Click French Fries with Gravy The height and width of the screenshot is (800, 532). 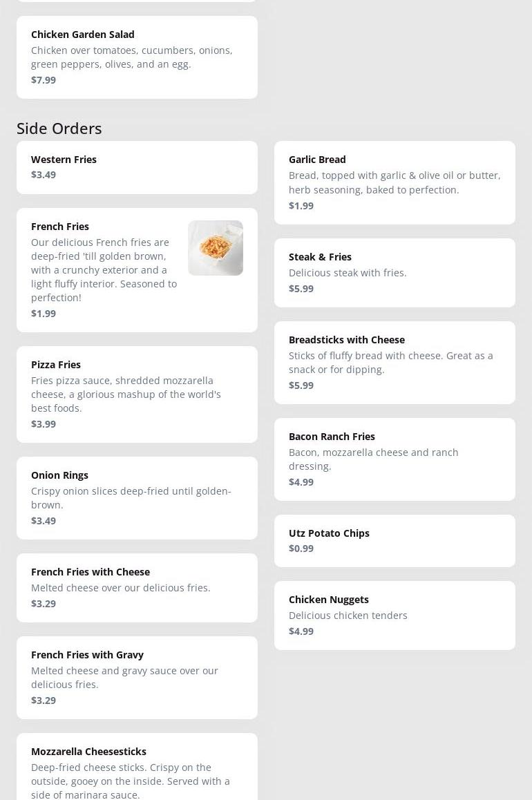pos(137,677)
